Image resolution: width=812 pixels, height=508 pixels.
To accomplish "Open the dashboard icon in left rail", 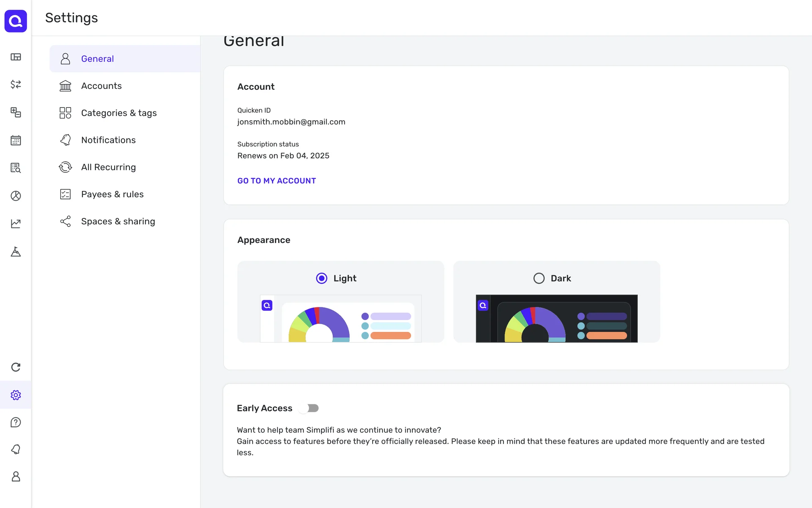I will [16, 57].
